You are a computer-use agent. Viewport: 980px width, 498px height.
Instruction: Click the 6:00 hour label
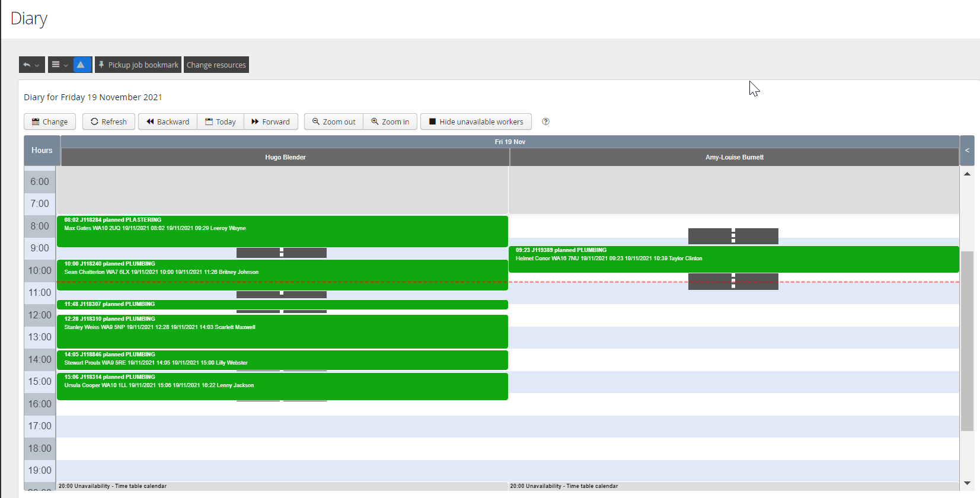click(40, 182)
